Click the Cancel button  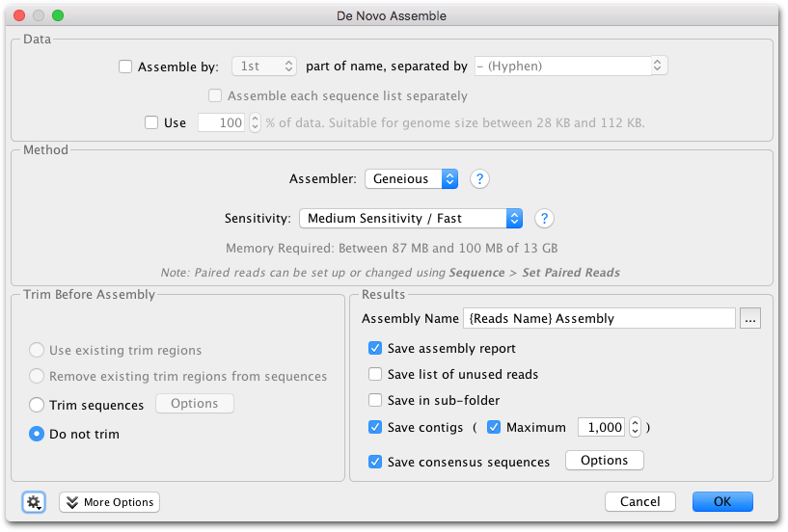[x=639, y=502]
